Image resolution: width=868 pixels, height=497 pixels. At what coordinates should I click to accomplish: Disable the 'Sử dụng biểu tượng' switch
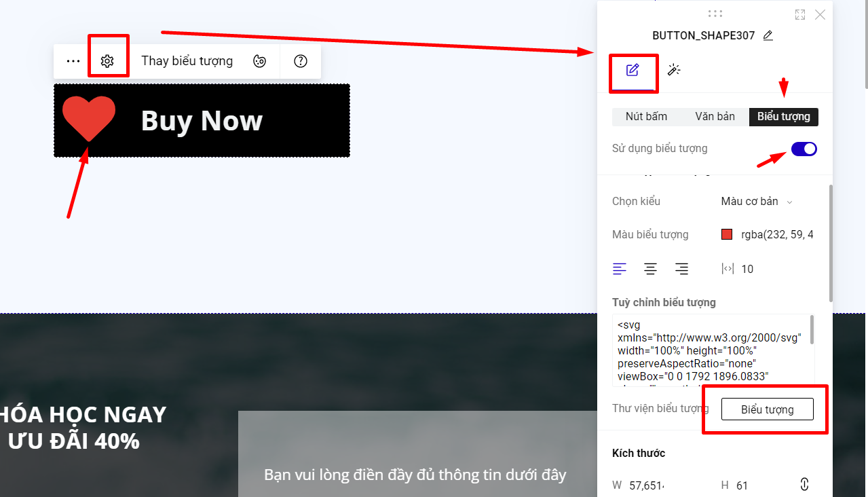tap(804, 149)
